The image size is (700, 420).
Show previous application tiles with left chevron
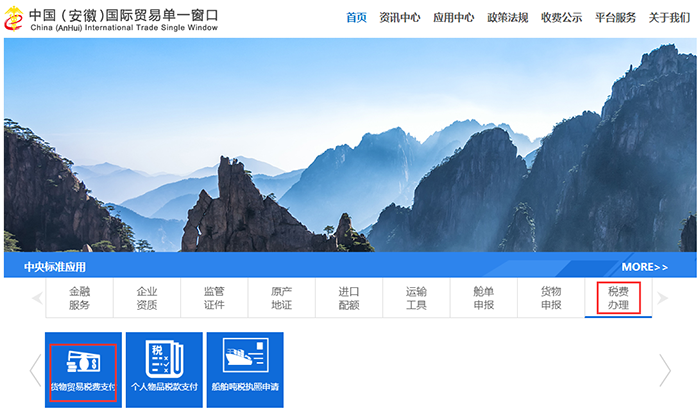[x=35, y=371]
